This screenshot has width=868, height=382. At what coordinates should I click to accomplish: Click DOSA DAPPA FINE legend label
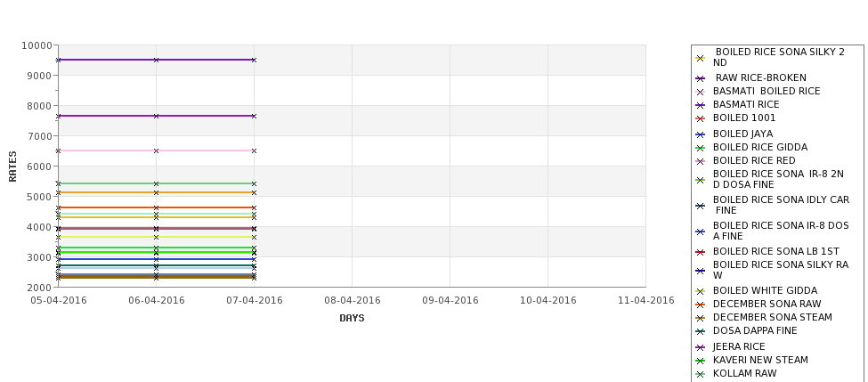pyautogui.click(x=755, y=330)
